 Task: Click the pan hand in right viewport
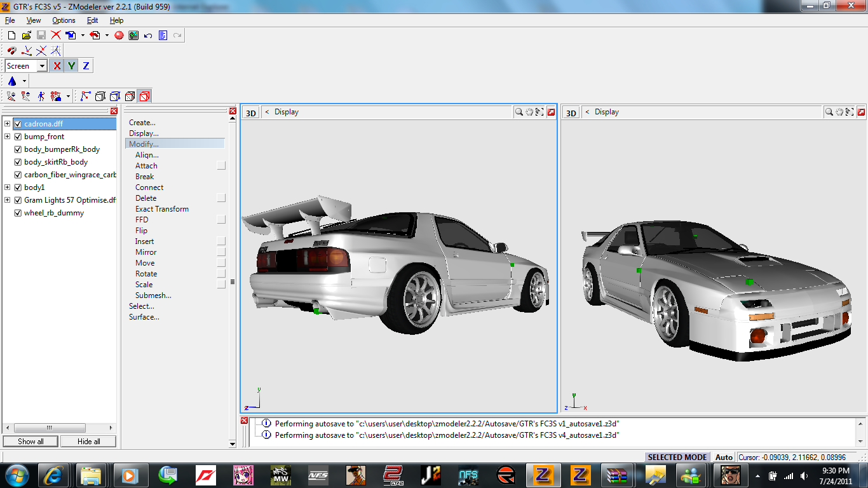coord(839,112)
